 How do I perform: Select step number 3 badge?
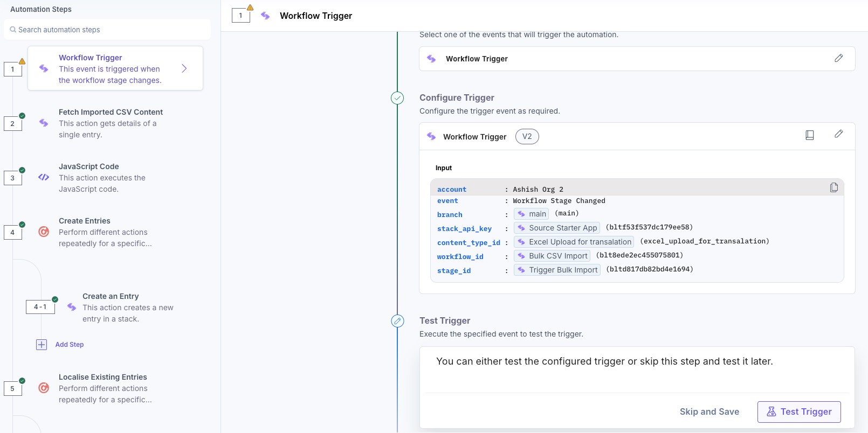click(13, 178)
